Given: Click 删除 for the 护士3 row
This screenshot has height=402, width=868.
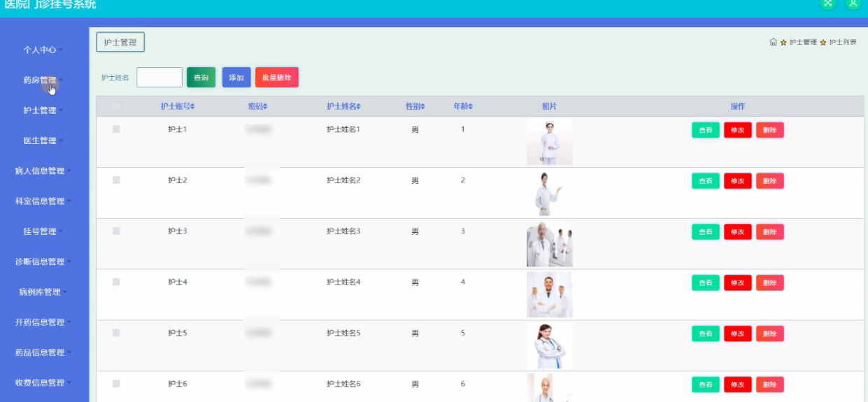Looking at the screenshot, I should pos(770,232).
